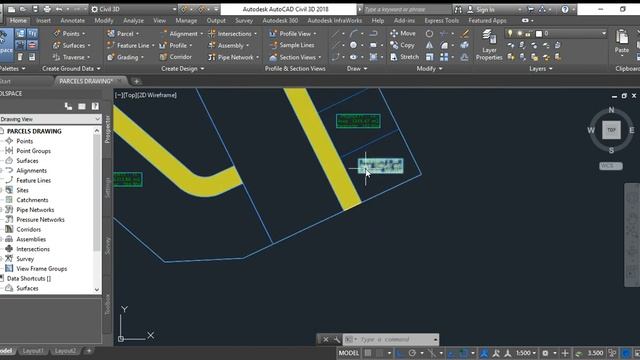The height and width of the screenshot is (360, 640).
Task: Select Pipe Networks in Prospector tree
Action: pyautogui.click(x=35, y=209)
